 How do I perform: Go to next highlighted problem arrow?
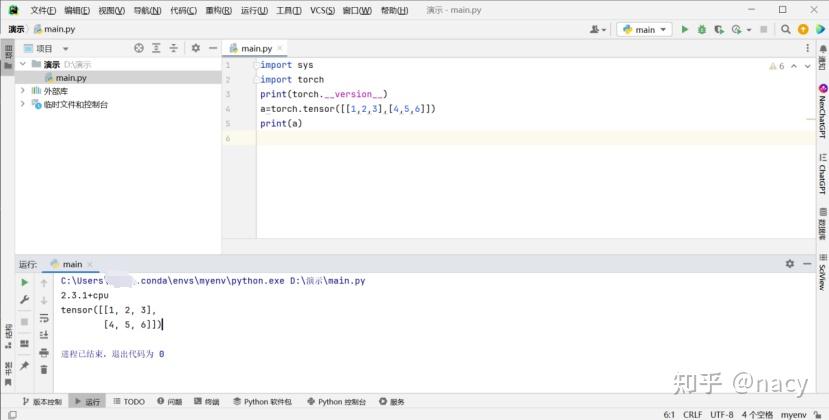[807, 66]
